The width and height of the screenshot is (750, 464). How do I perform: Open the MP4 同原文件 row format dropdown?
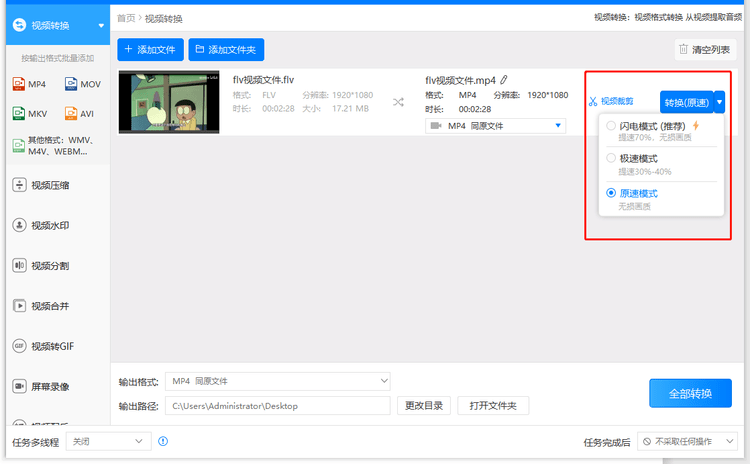(x=496, y=126)
